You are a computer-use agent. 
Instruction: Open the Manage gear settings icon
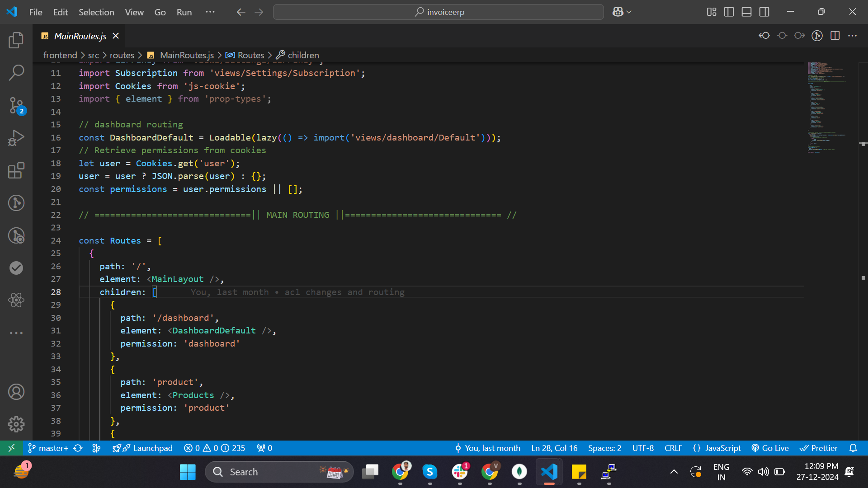[16, 424]
